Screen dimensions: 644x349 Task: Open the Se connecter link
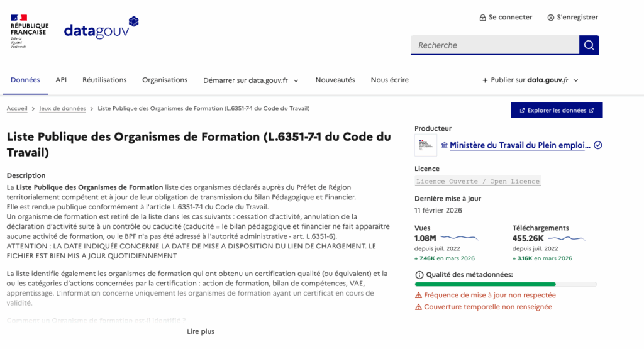click(x=506, y=18)
